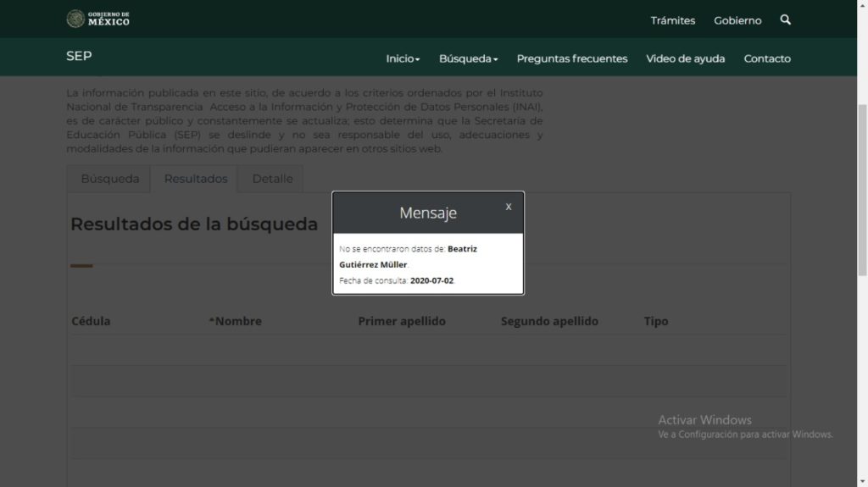The height and width of the screenshot is (487, 868).
Task: Go to the Contacto page
Action: pos(767,58)
